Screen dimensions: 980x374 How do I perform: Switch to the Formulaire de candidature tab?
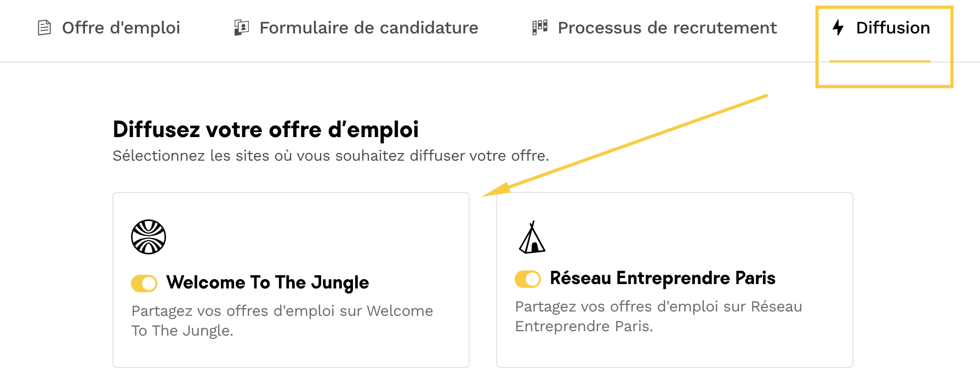tap(368, 27)
